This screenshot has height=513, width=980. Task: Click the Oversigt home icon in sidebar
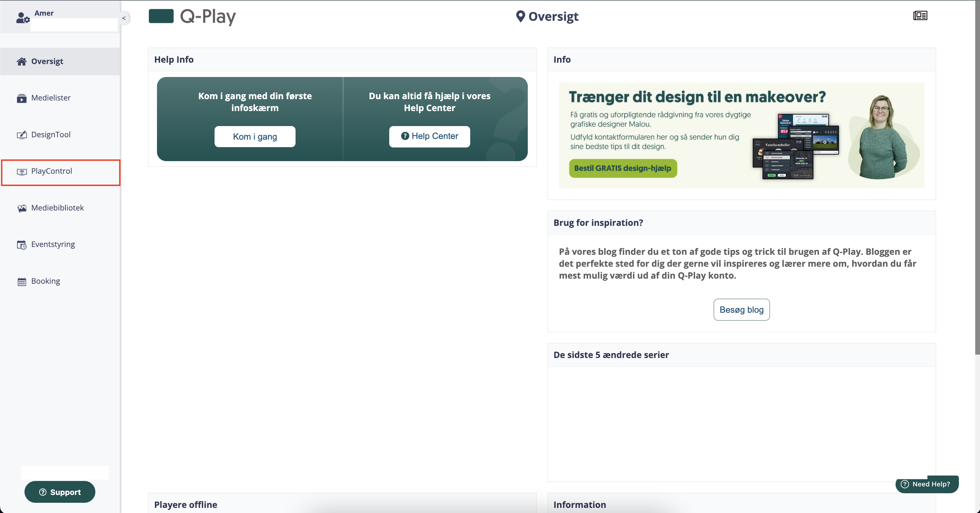[x=22, y=61]
